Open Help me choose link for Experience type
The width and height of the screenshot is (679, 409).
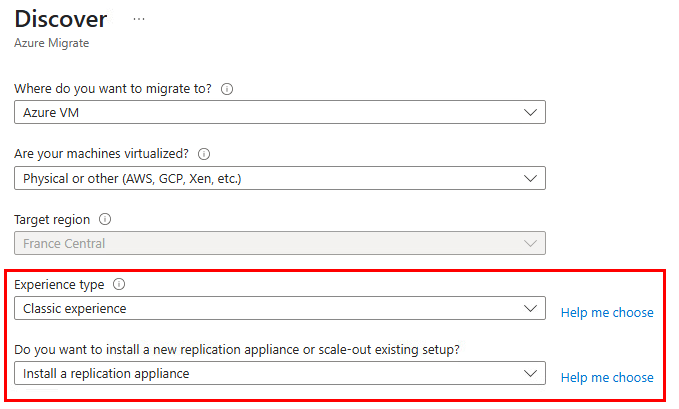click(x=607, y=312)
